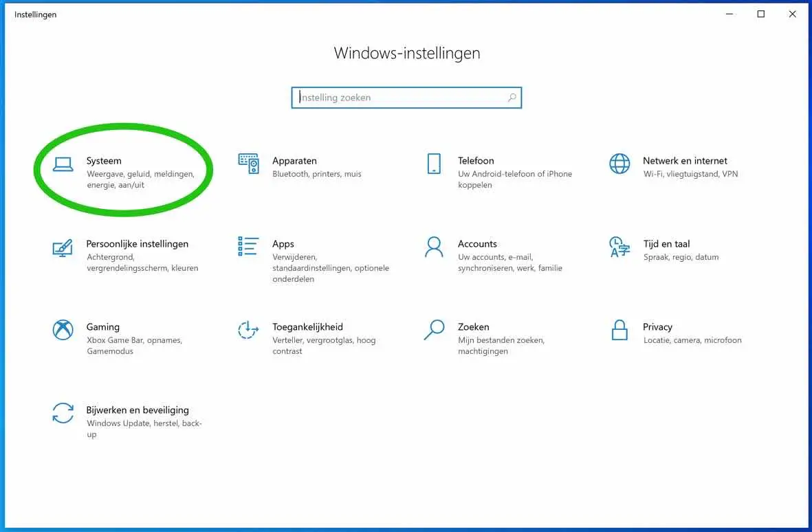This screenshot has width=812, height=532.
Task: Click the Accounts person icon
Action: click(434, 247)
